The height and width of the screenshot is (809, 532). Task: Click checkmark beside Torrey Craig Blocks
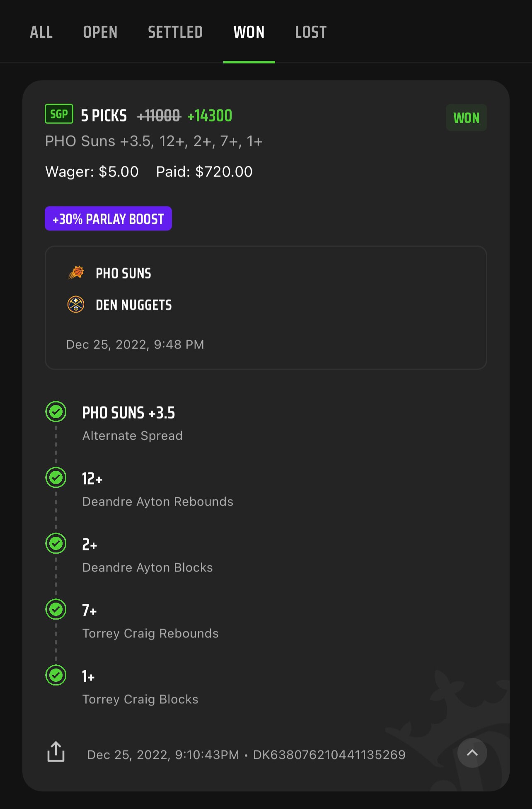coord(56,675)
